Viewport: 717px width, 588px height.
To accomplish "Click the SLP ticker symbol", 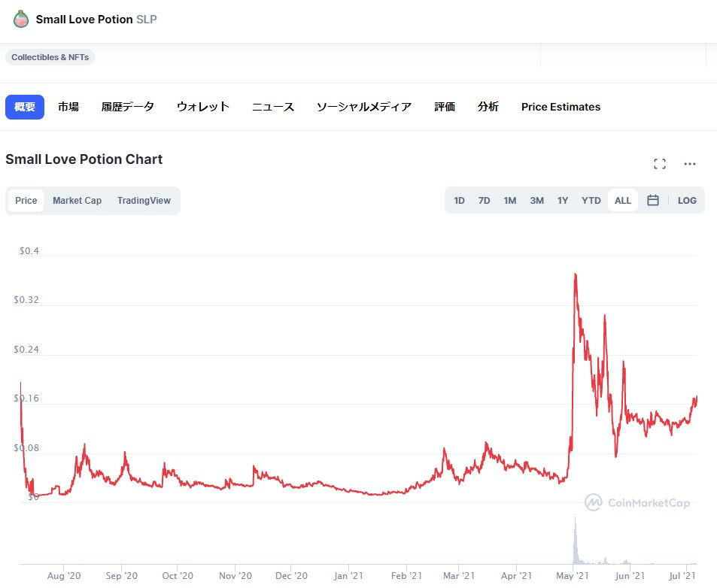I will pyautogui.click(x=146, y=20).
